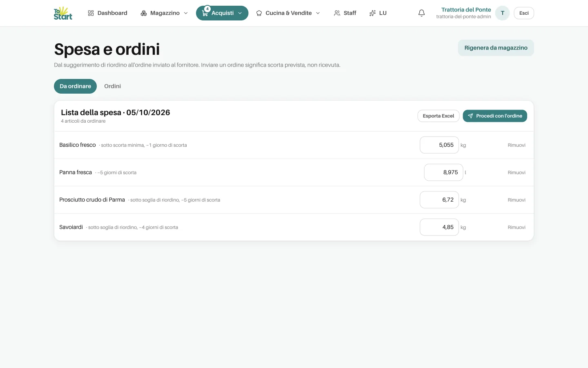The width and height of the screenshot is (588, 368).
Task: Click the Magazzino boxes icon
Action: [144, 13]
